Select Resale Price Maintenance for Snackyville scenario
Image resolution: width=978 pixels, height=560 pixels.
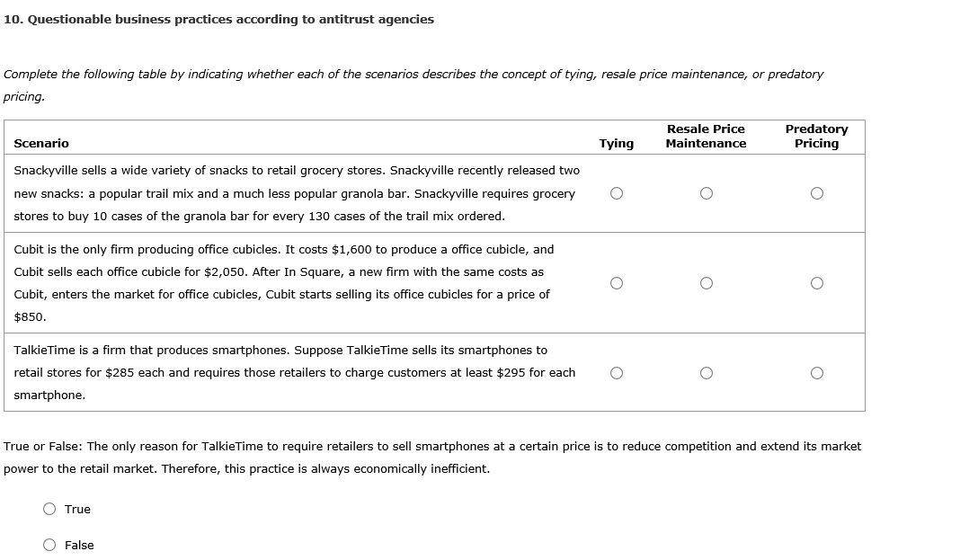click(x=707, y=193)
